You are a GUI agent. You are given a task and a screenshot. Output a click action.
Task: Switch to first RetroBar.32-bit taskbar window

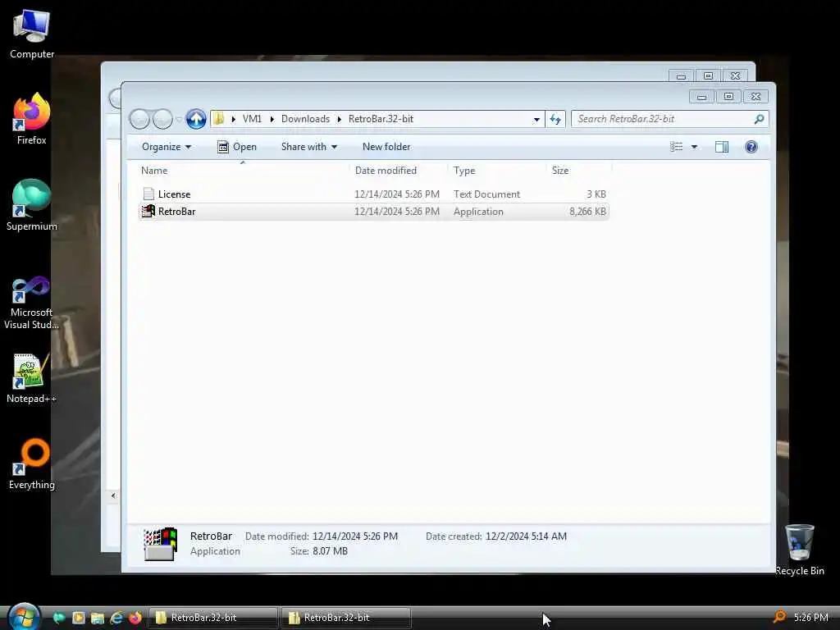point(213,618)
